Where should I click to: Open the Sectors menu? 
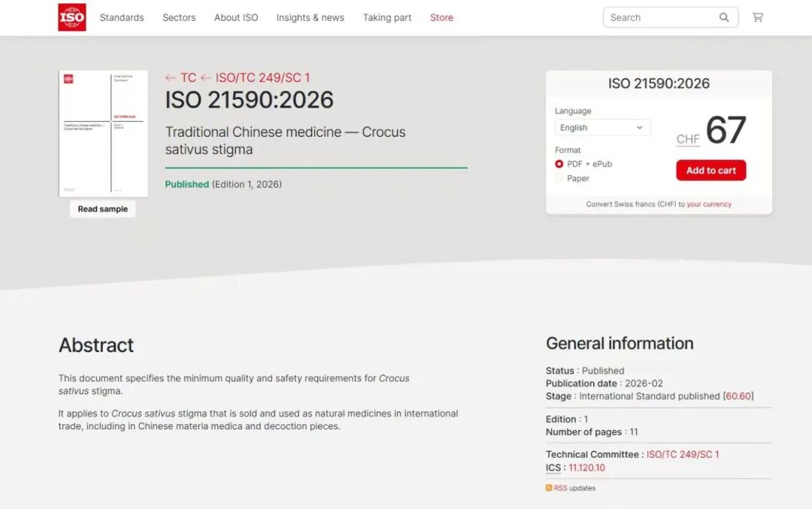point(179,17)
